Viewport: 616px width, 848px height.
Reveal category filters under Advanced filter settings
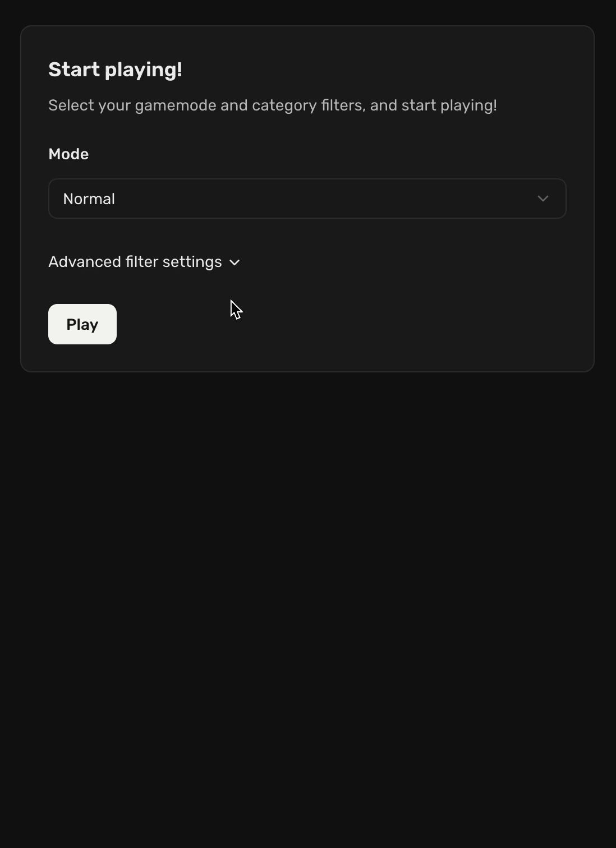144,262
